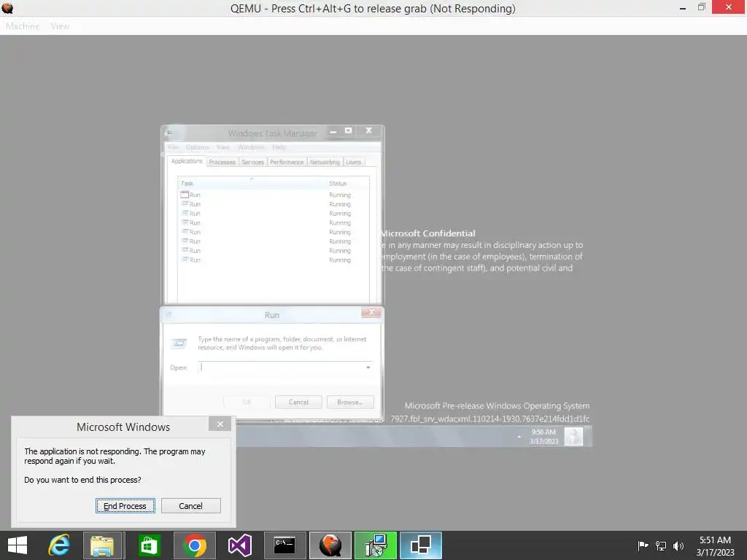Switch to Command Prompt taskbar icon

(285, 545)
